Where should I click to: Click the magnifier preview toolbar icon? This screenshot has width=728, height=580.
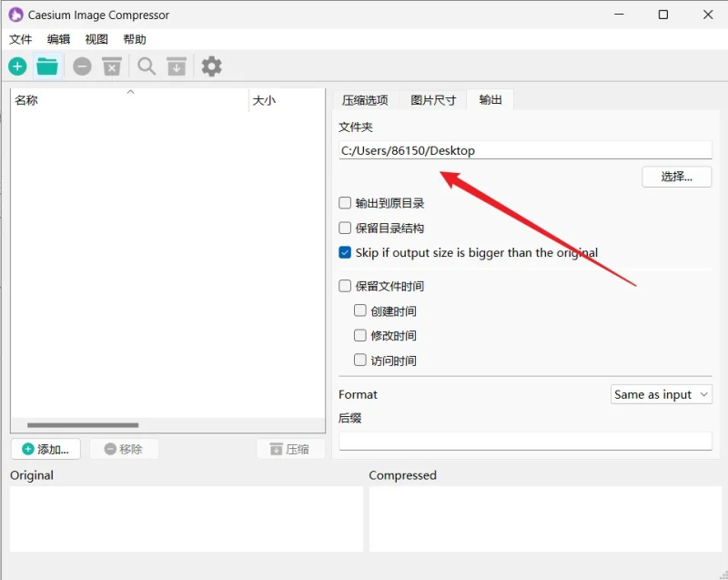147,66
